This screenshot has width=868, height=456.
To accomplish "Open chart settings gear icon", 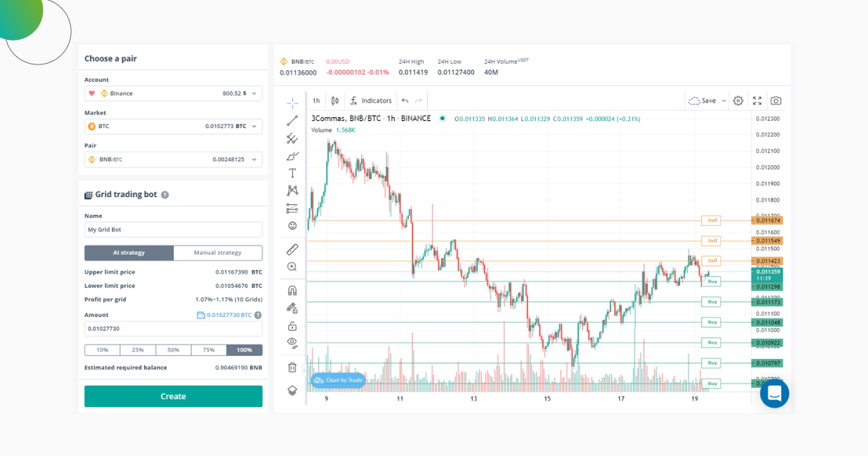I will pyautogui.click(x=738, y=101).
